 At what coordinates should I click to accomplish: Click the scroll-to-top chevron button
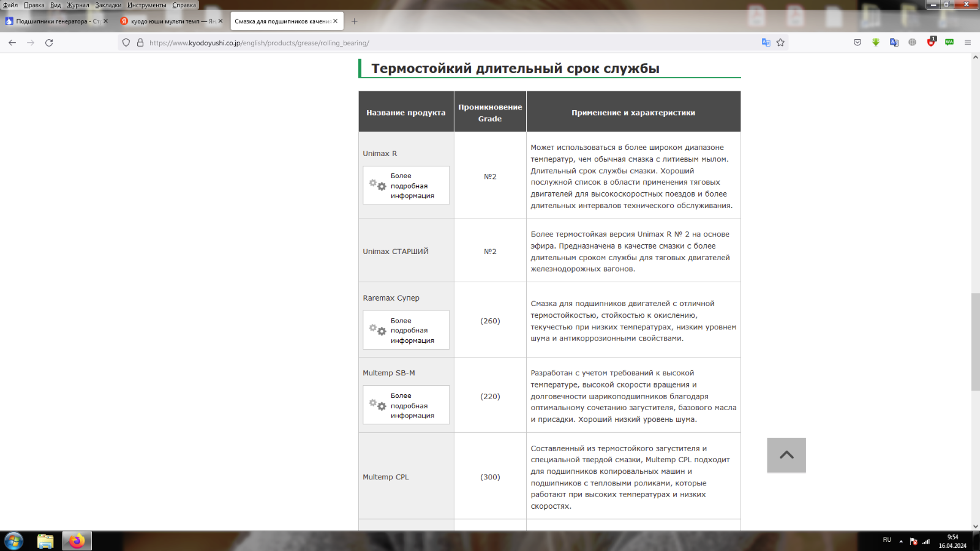coord(786,455)
